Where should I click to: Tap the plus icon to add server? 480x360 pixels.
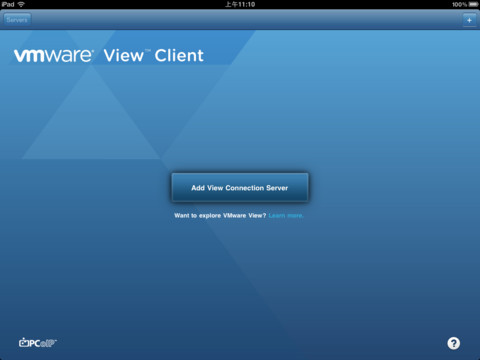tap(469, 20)
